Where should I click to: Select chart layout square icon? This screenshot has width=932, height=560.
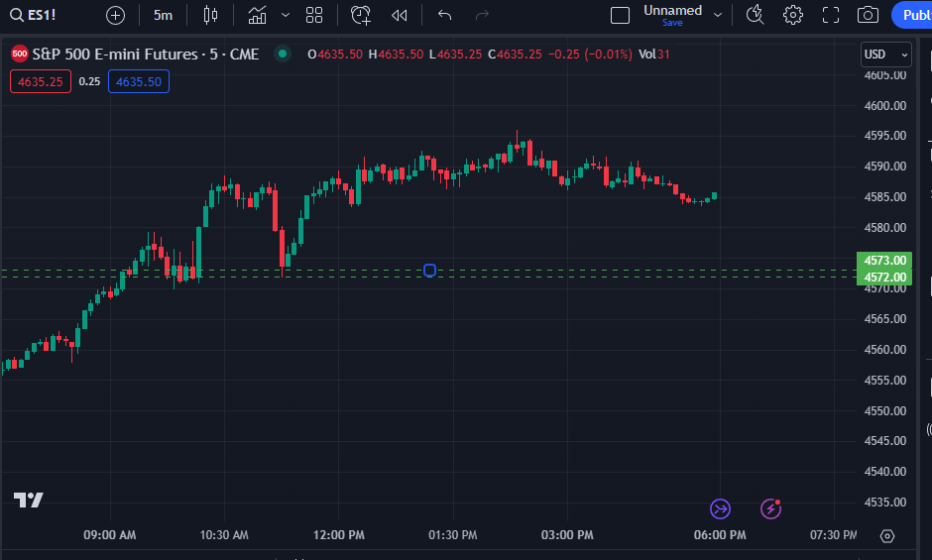[620, 16]
